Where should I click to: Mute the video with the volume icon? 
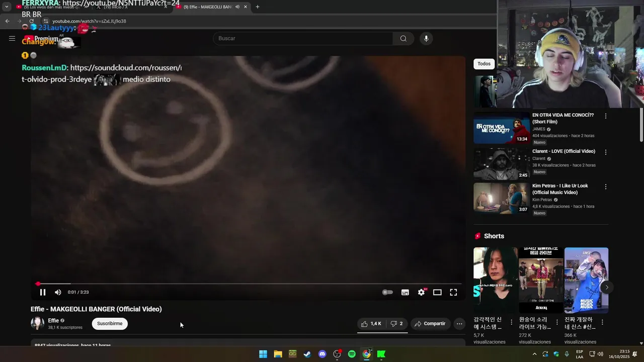(x=58, y=292)
